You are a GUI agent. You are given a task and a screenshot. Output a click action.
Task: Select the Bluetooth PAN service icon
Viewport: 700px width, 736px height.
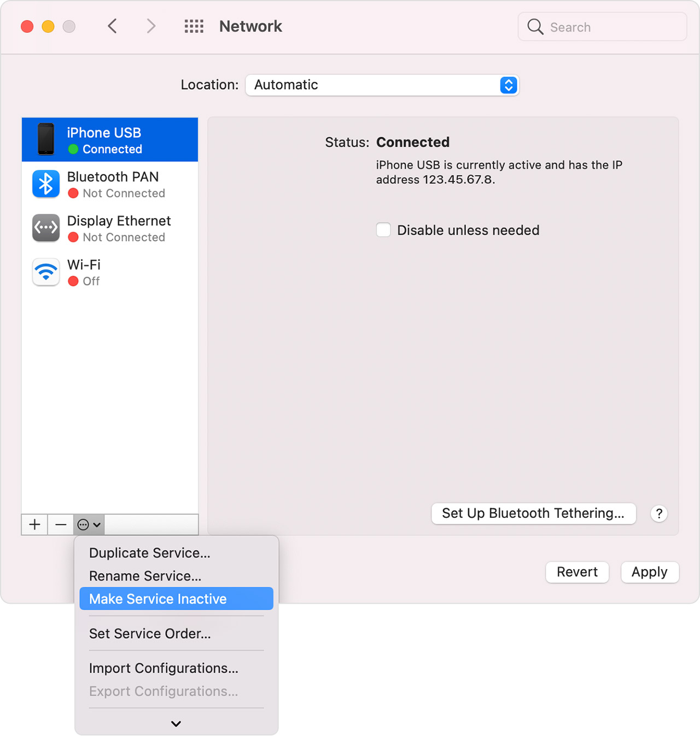(x=46, y=184)
